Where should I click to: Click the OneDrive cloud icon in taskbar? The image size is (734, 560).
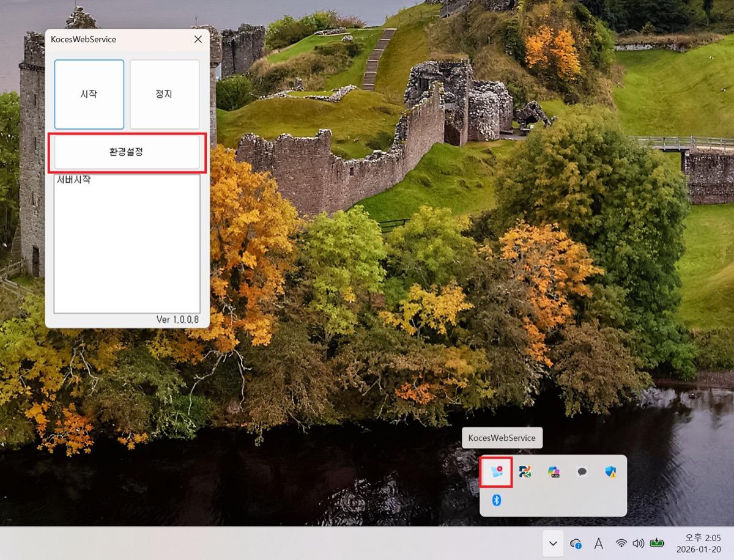(575, 543)
